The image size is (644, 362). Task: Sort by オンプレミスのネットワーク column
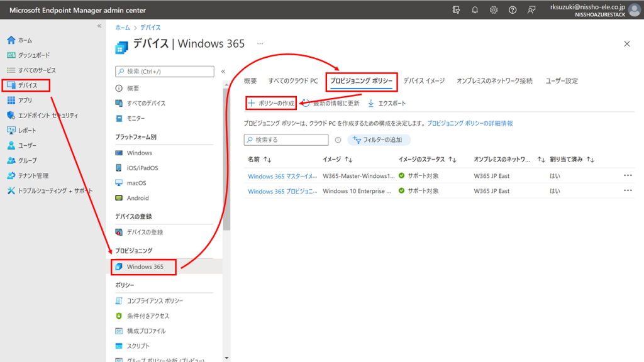[509, 159]
